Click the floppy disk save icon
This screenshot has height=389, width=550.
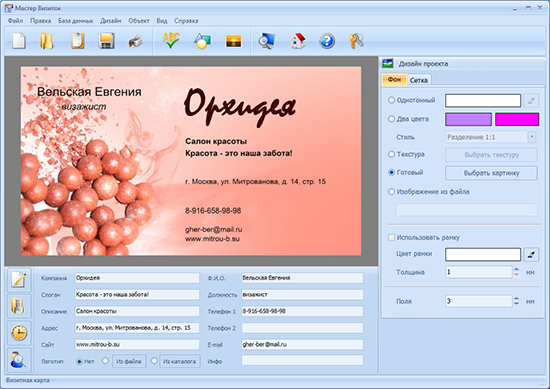click(x=106, y=41)
